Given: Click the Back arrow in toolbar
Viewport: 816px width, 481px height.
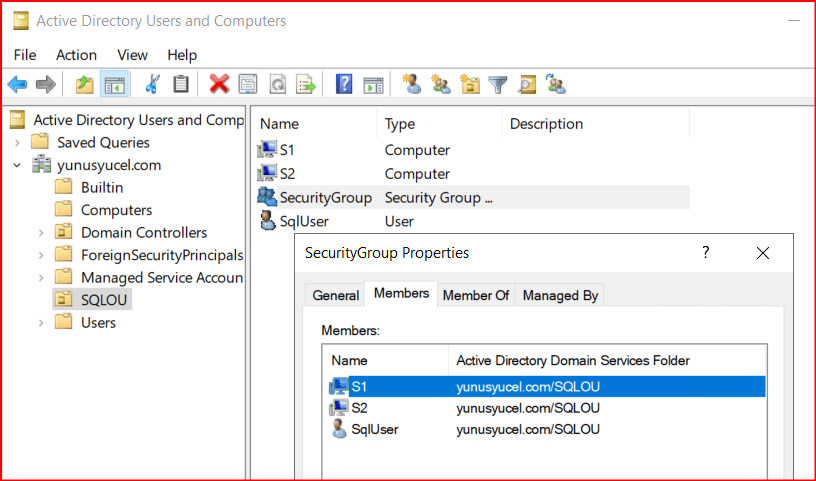Looking at the screenshot, I should pos(17,85).
